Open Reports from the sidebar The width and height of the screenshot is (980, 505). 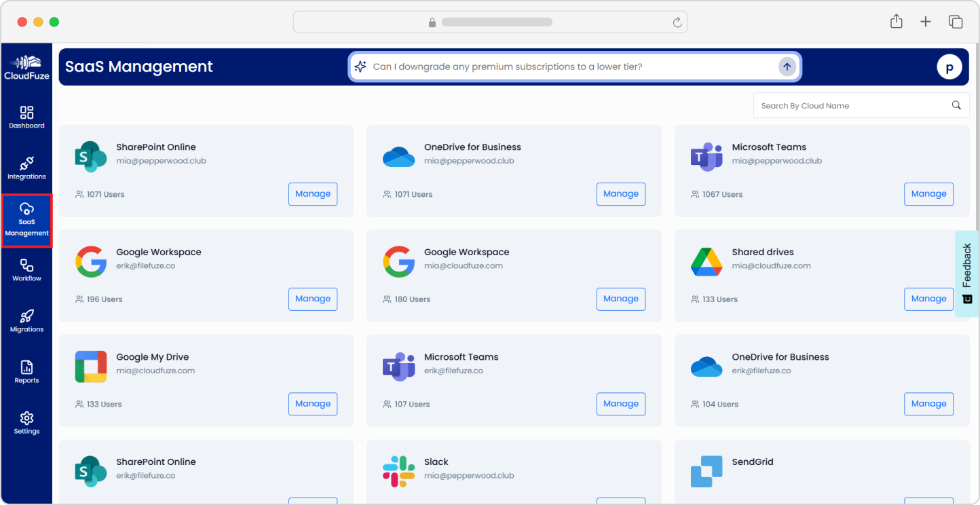26,372
